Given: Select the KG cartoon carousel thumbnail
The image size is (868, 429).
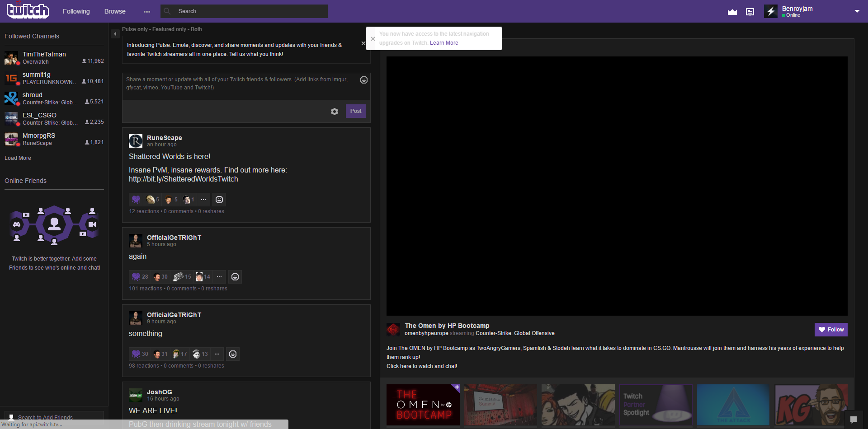Looking at the screenshot, I should [811, 405].
